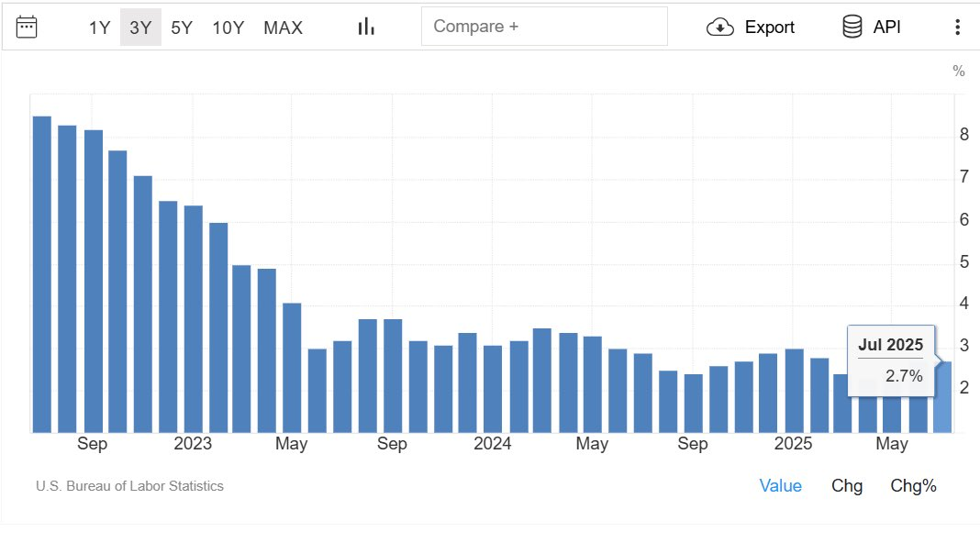
Task: Click the API text label
Action: (887, 27)
